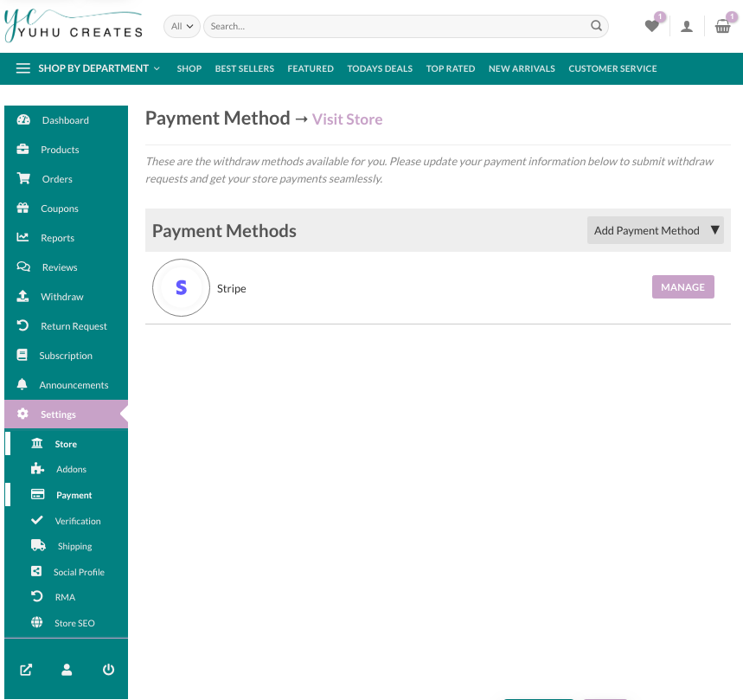This screenshot has height=700, width=743.
Task: Go to Dashboard in sidebar
Action: coord(66,120)
